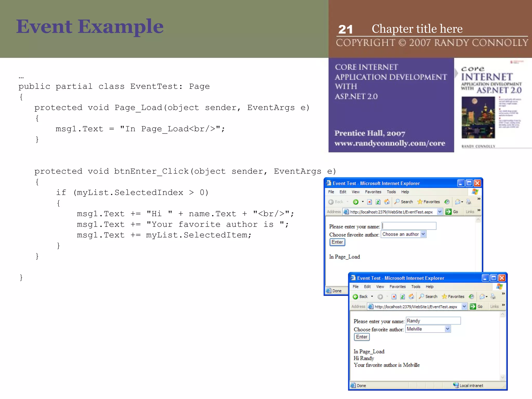Click the Refresh icon in front IE window
The image size is (532, 399).
coord(403,297)
